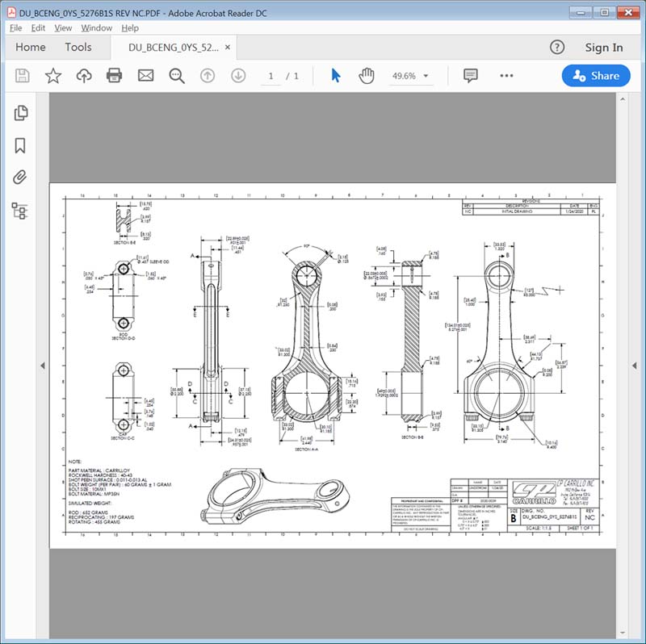Click the upload to cloud icon

84,76
